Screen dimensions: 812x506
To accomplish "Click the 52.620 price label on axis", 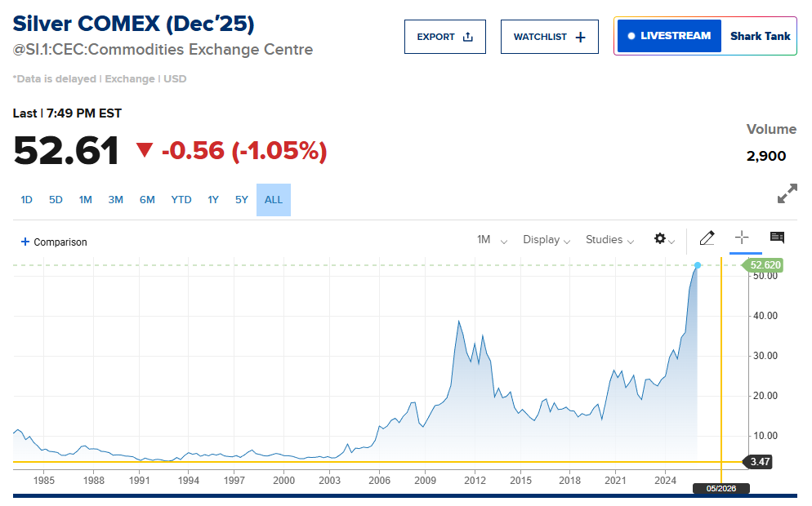I will 765,265.
